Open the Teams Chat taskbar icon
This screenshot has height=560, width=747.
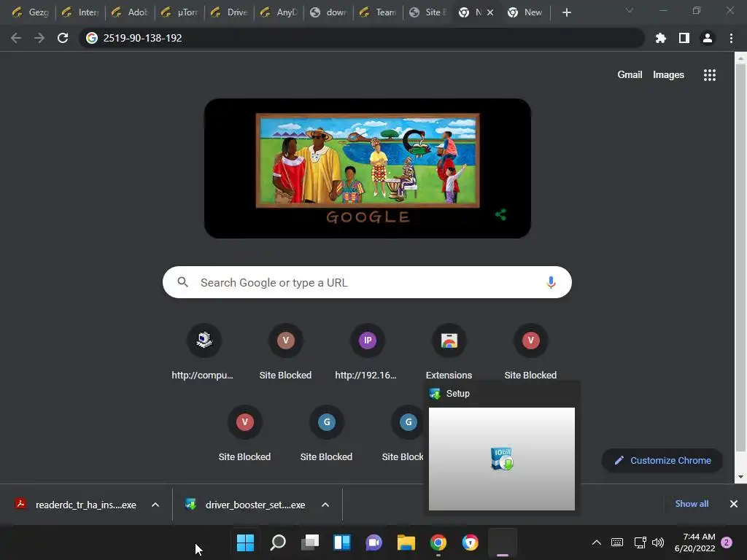374,542
